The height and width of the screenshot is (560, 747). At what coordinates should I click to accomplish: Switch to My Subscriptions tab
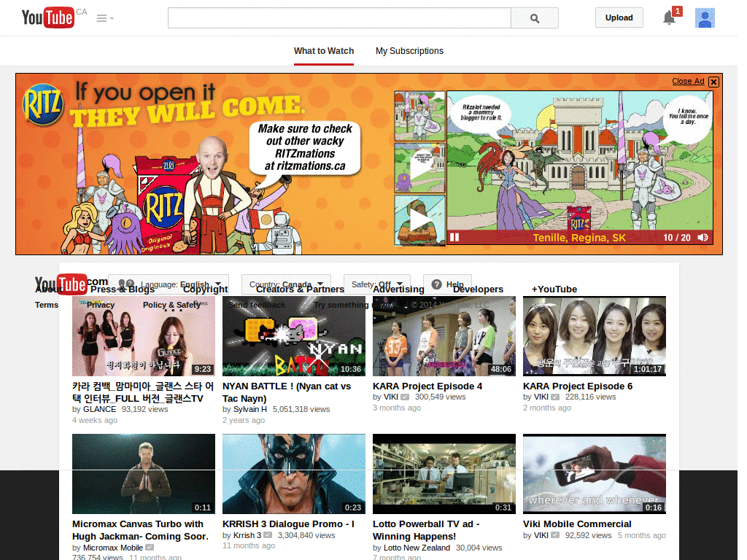click(409, 51)
